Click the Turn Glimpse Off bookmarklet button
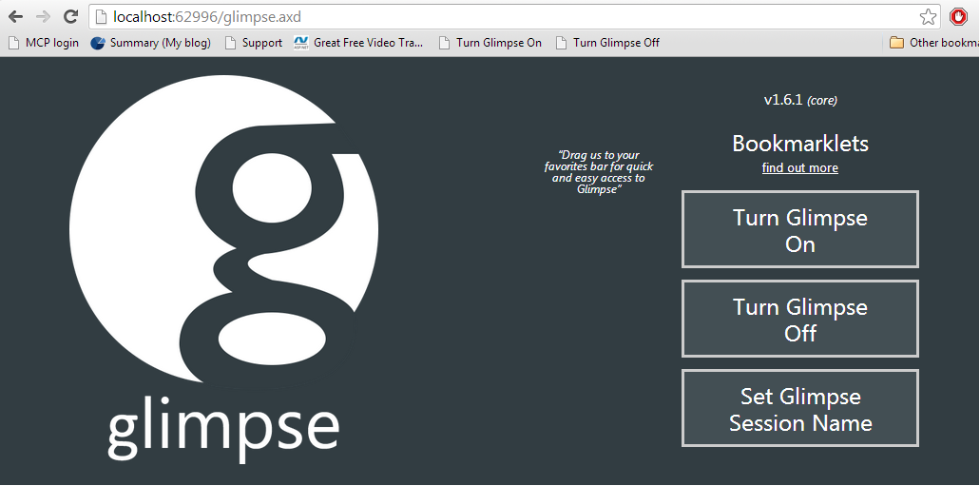Screen dimensions: 980x486 click(x=800, y=319)
